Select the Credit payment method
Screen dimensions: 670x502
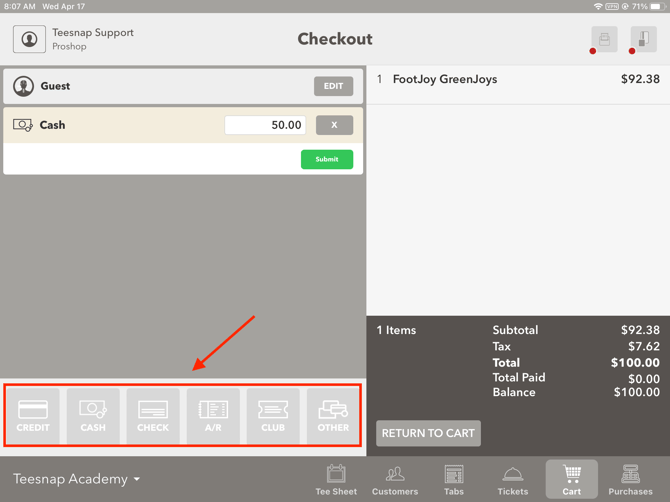tap(33, 415)
